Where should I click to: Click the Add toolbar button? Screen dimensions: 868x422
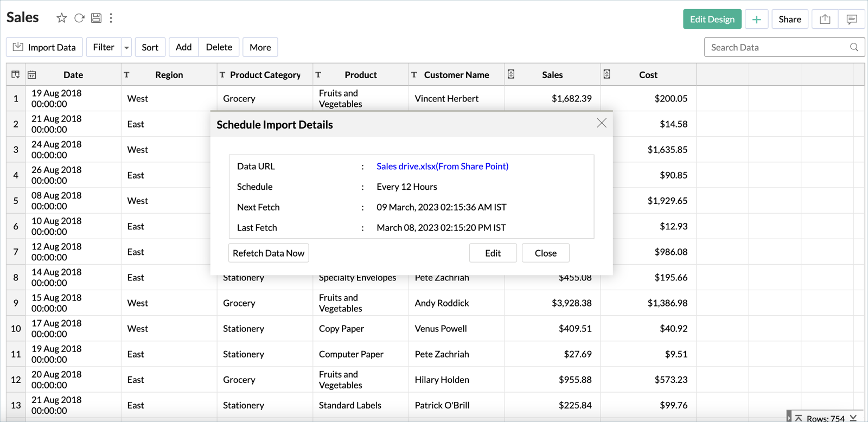click(x=183, y=47)
